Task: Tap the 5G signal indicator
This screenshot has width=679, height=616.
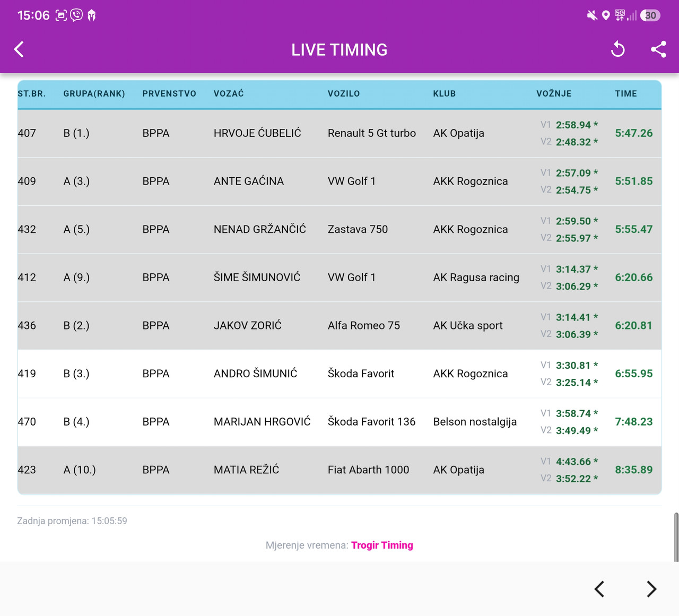Action: [620, 15]
